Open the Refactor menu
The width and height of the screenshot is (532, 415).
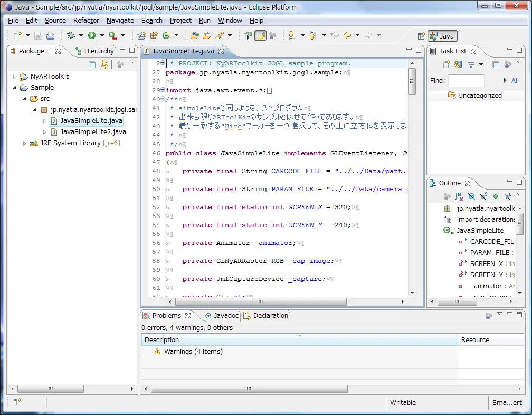click(86, 21)
